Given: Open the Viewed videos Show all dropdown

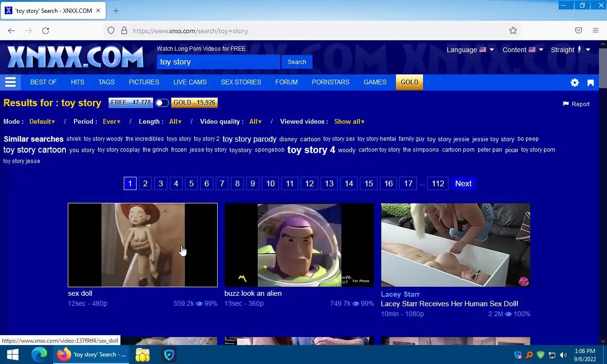Looking at the screenshot, I should click(349, 122).
